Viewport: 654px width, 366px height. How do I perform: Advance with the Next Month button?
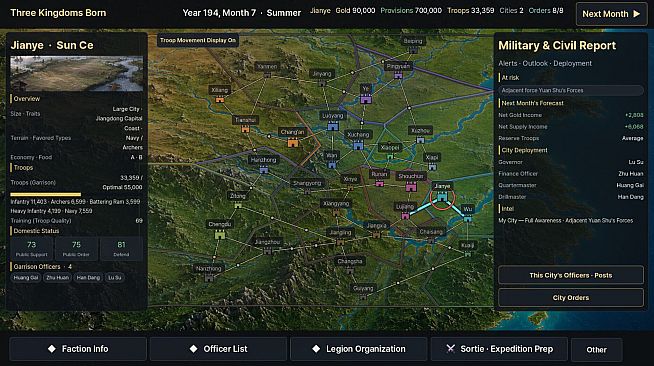click(611, 14)
